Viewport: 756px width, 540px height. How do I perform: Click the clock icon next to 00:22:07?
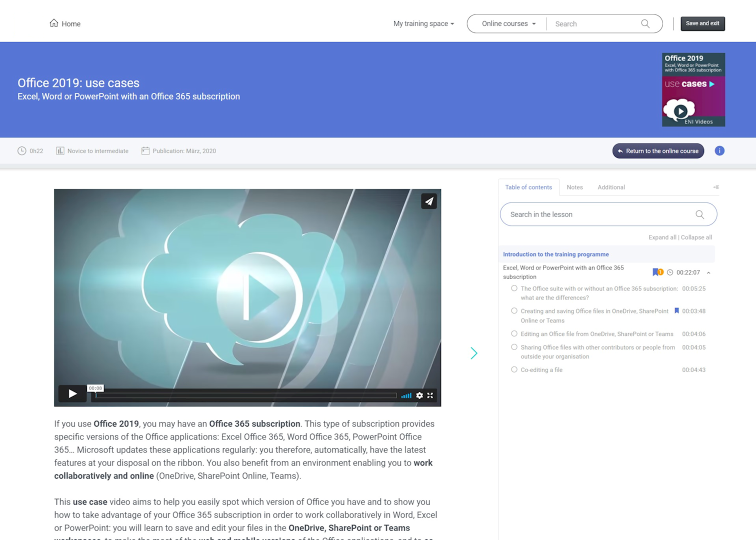coord(670,272)
